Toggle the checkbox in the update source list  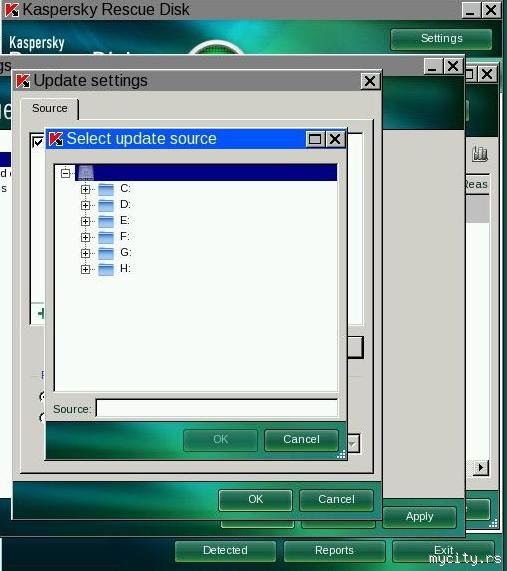pyautogui.click(x=38, y=142)
